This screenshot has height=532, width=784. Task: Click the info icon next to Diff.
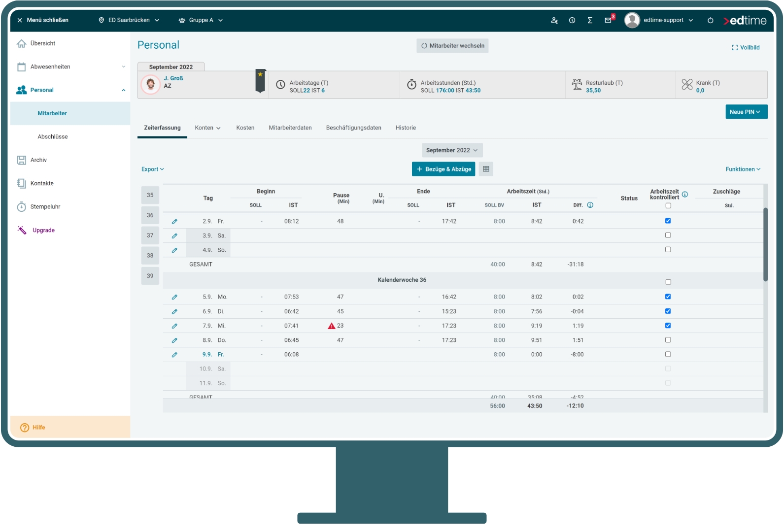click(590, 205)
